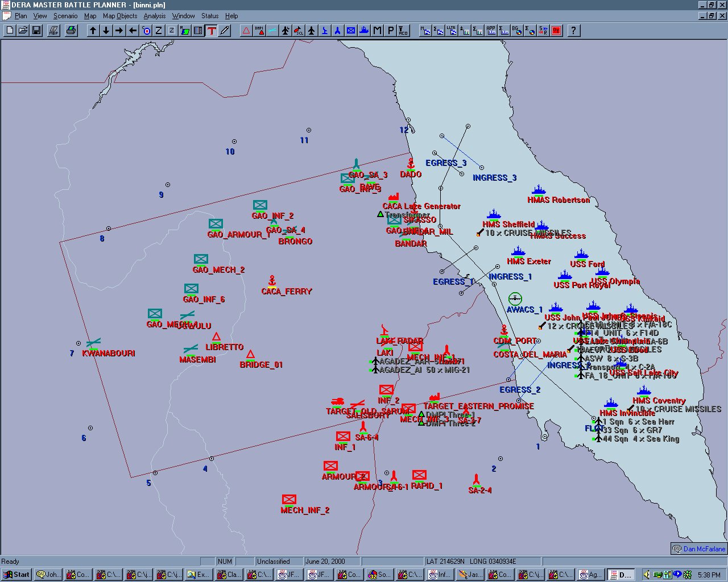
Task: Toggle the grid display toolbar button
Action: [x=198, y=31]
